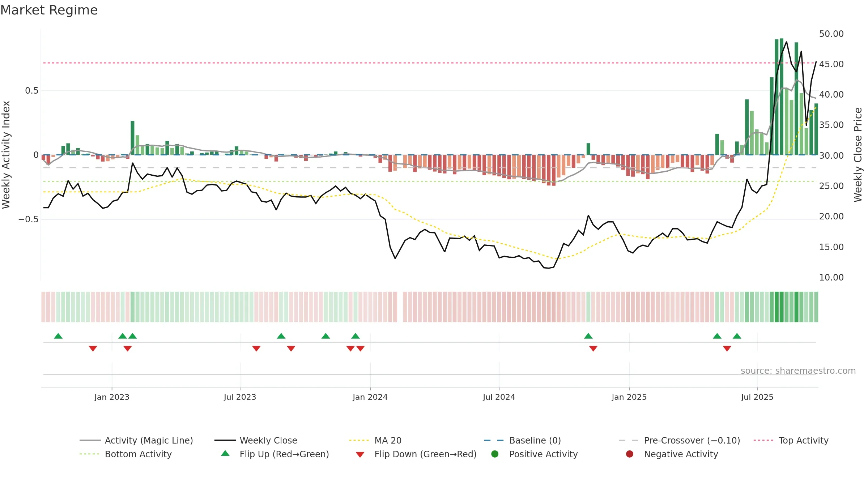Toggle the Top Activity legend entry
The image size is (868, 488).
(791, 440)
